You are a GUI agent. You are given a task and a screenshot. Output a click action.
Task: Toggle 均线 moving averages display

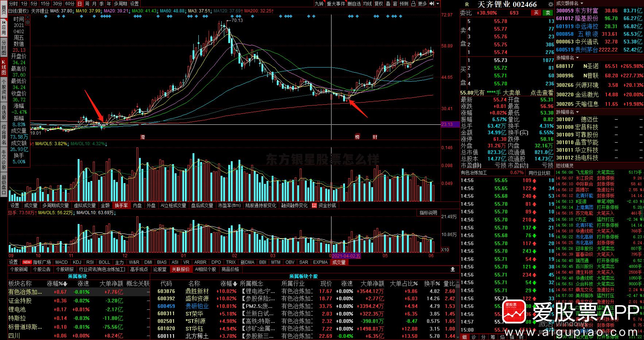pos(368,4)
